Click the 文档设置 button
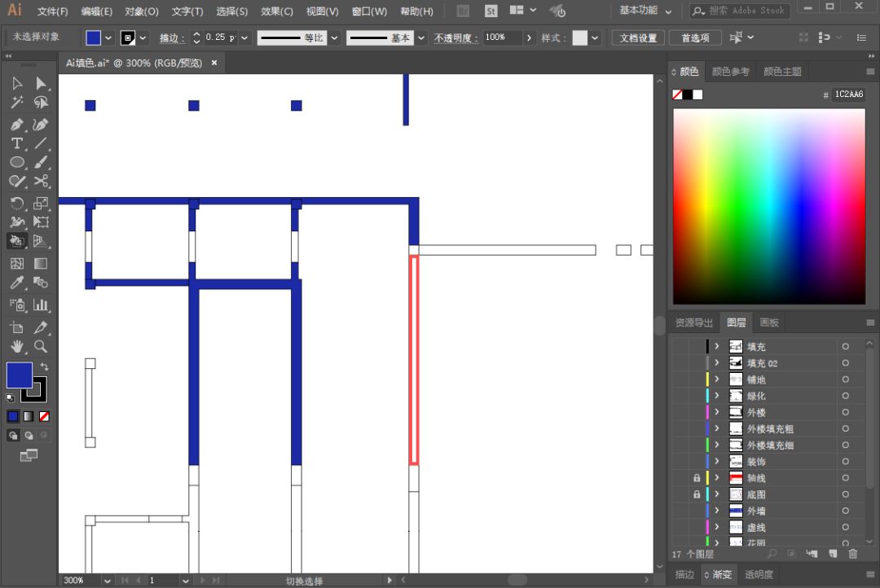 click(638, 37)
